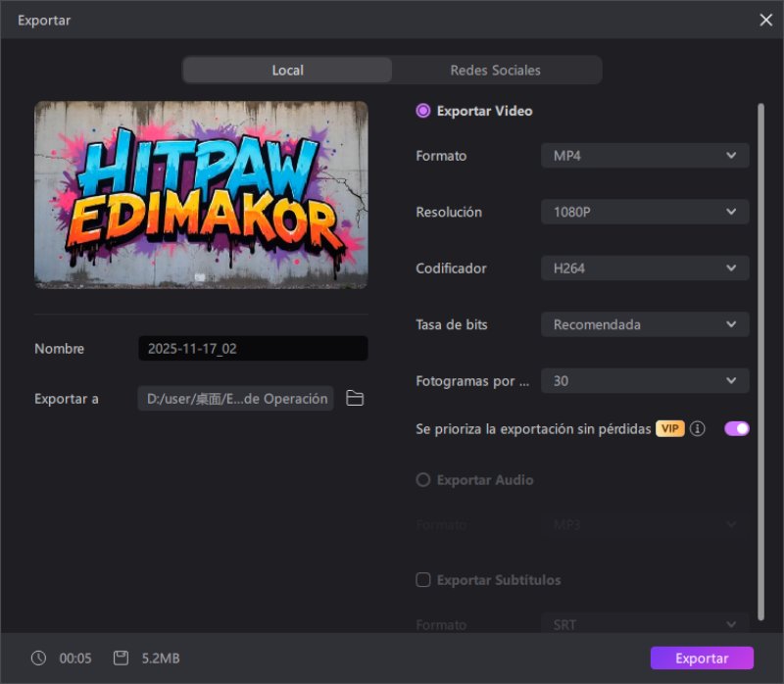The image size is (784, 684).
Task: Expand the Resolución 1080P dropdown
Action: tap(645, 212)
